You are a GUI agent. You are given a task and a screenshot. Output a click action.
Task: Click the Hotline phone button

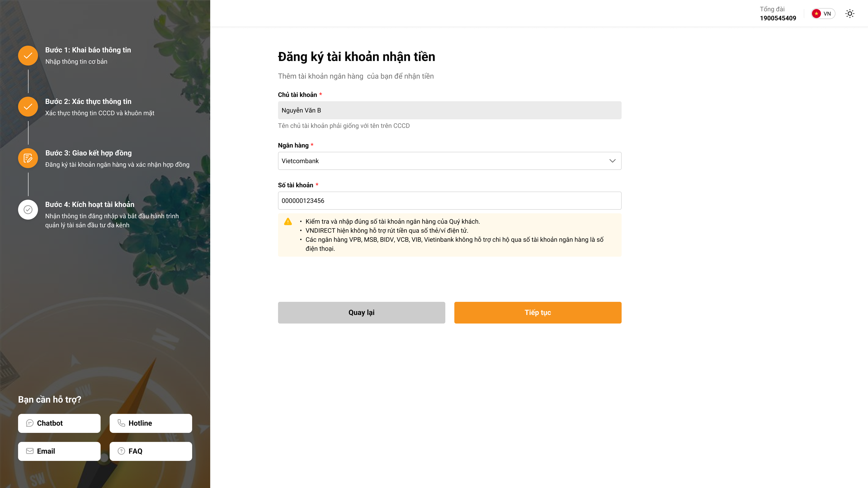[151, 423]
